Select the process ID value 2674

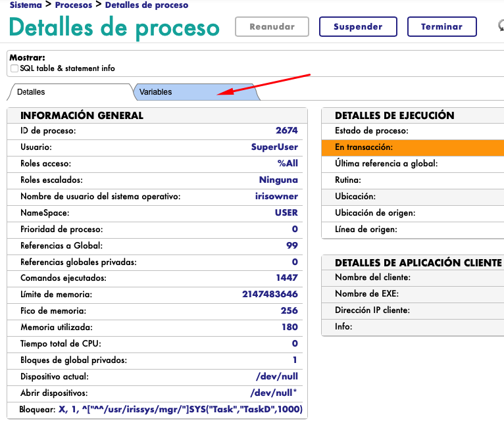pyautogui.click(x=286, y=131)
